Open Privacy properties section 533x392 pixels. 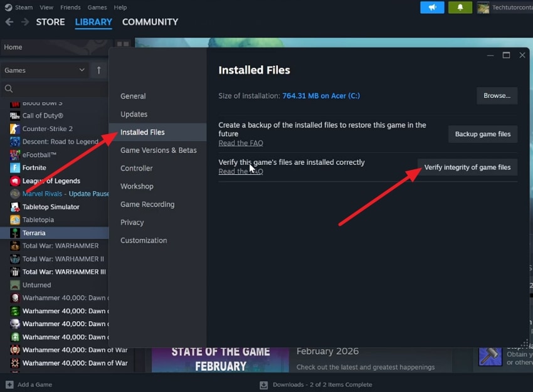(157, 223)
